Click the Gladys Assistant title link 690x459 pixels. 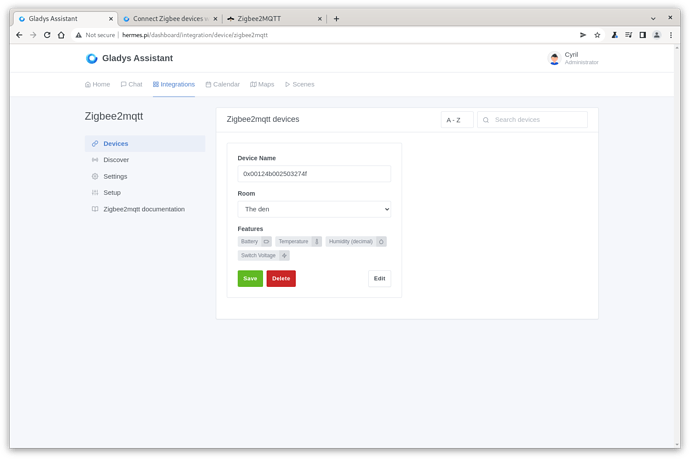(x=137, y=58)
